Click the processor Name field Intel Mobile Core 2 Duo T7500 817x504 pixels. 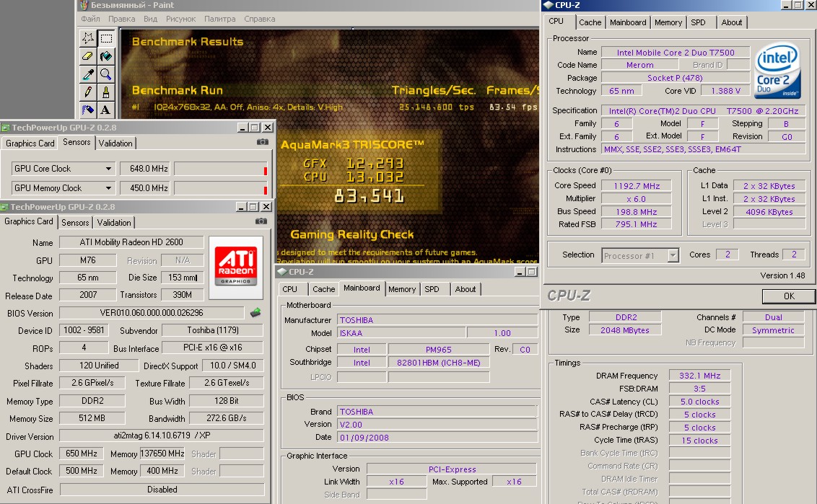pos(676,52)
